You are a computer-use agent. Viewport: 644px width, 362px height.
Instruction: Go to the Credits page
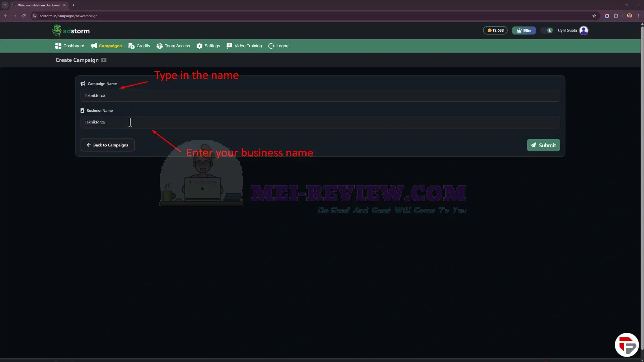click(139, 46)
